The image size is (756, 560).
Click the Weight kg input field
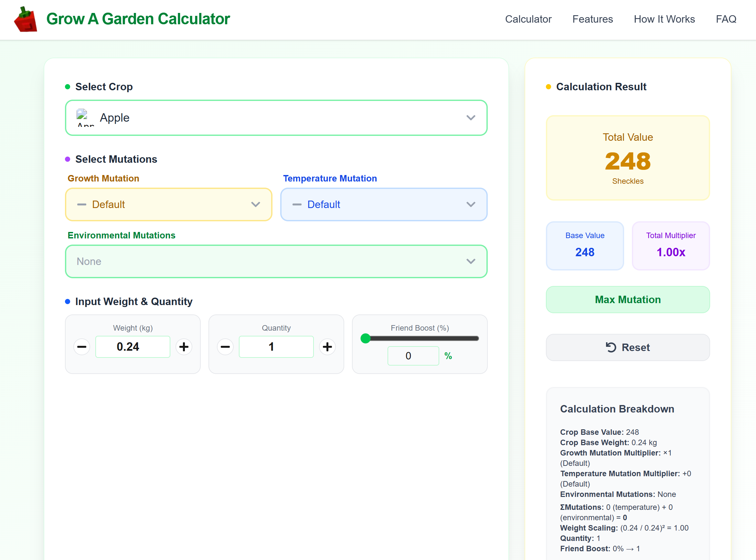coord(133,346)
